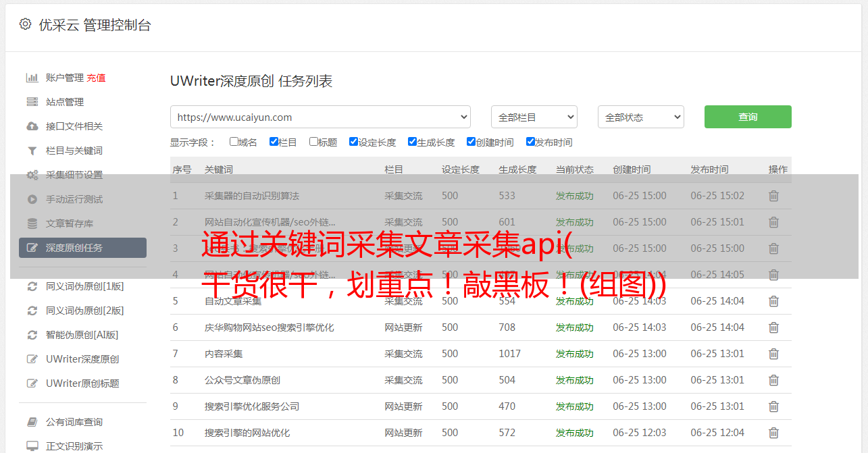The height and width of the screenshot is (453, 868).
Task: Delete row 8 公众号文章伪原创 with trash icon
Action: (x=774, y=380)
